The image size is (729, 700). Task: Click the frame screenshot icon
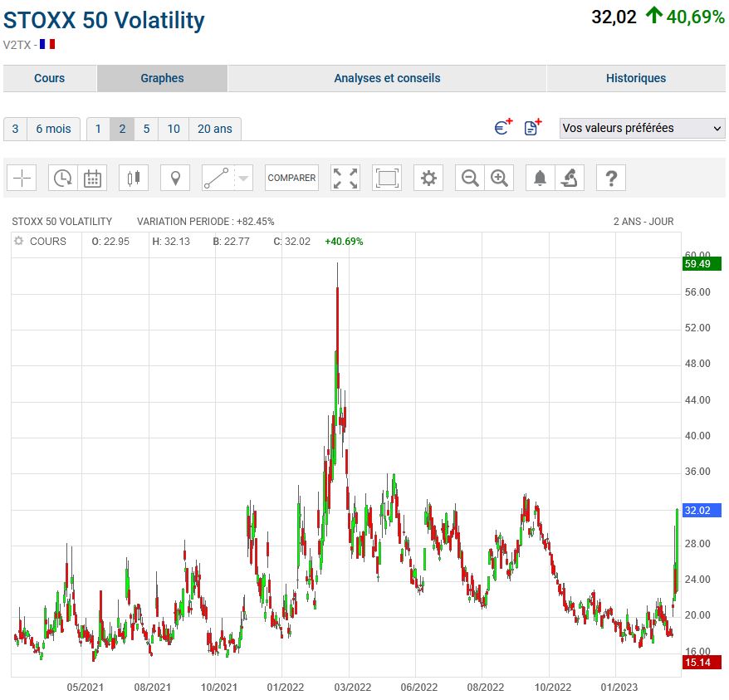[x=387, y=178]
